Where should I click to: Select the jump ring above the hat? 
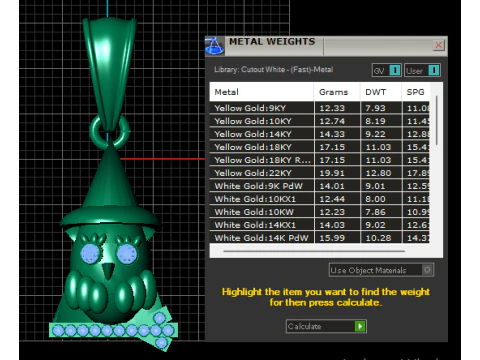pyautogui.click(x=94, y=133)
